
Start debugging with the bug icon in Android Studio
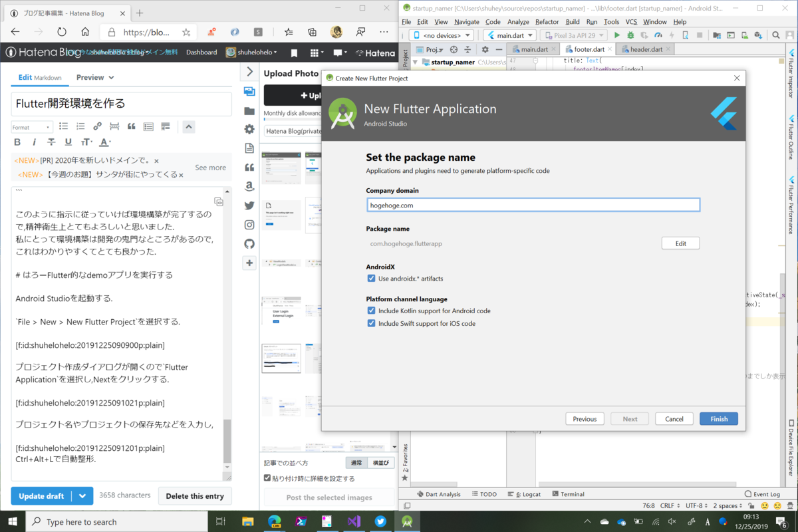tap(631, 35)
